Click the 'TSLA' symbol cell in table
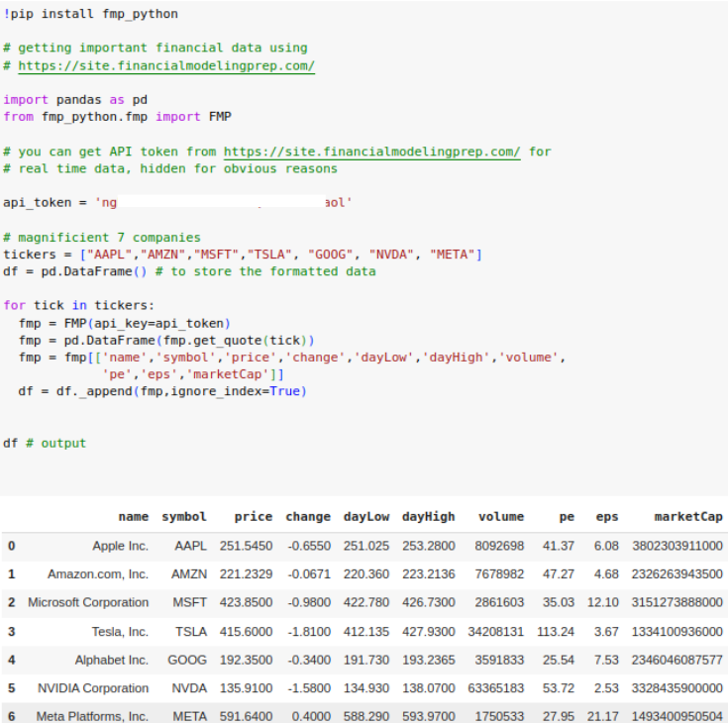This screenshot has height=723, width=728. point(191,632)
